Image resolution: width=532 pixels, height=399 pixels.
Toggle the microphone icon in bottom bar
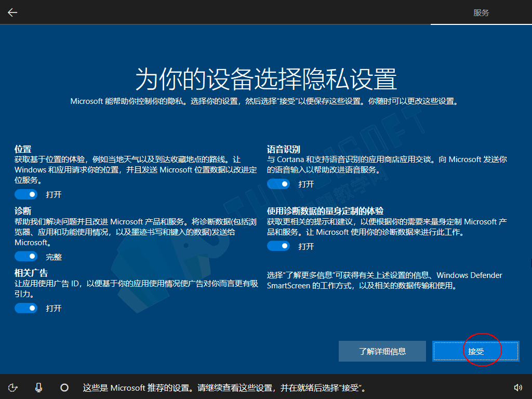pyautogui.click(x=38, y=388)
